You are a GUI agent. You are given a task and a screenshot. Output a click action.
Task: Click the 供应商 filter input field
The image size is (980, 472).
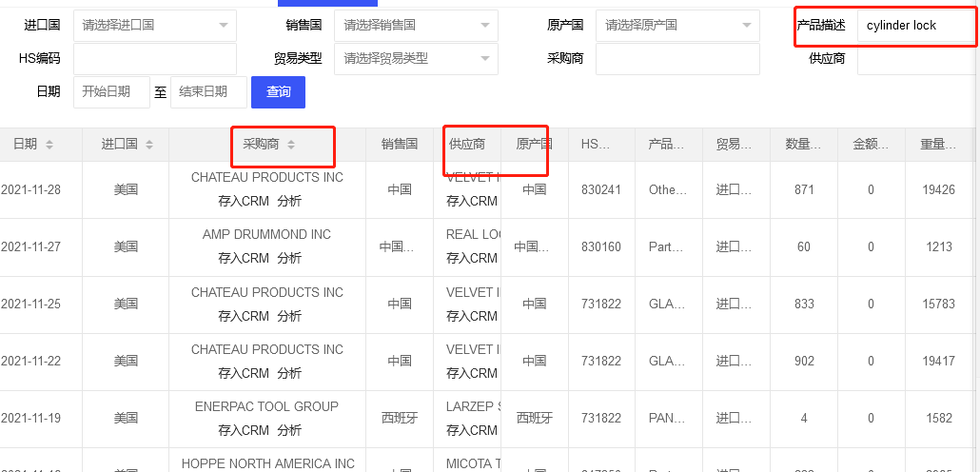tap(917, 59)
